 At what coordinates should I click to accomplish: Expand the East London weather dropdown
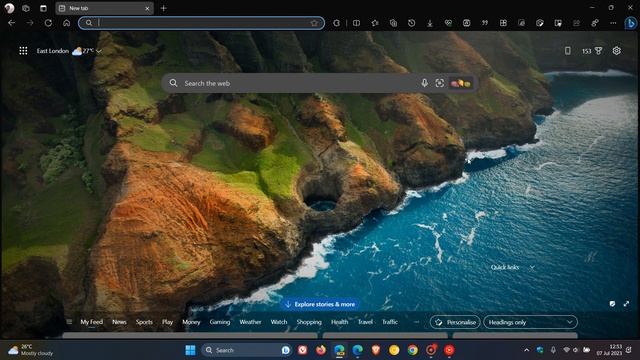(x=99, y=51)
